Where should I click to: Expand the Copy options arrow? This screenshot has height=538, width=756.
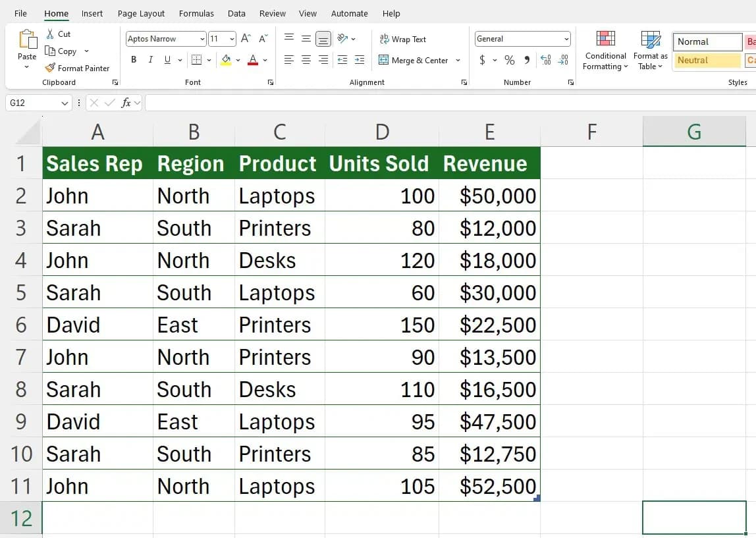pyautogui.click(x=86, y=51)
